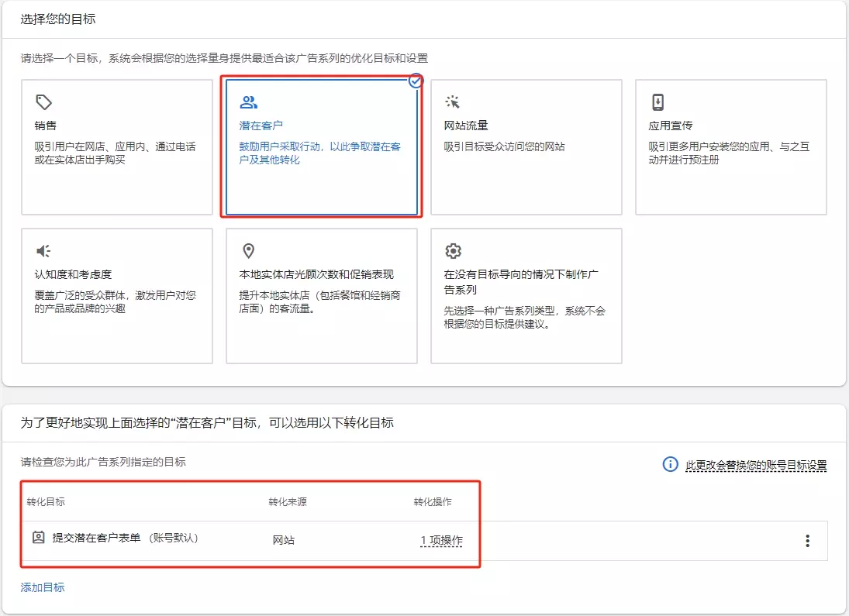Click the 添加目标 link
Viewport: 849px width, 616px height.
[40, 587]
